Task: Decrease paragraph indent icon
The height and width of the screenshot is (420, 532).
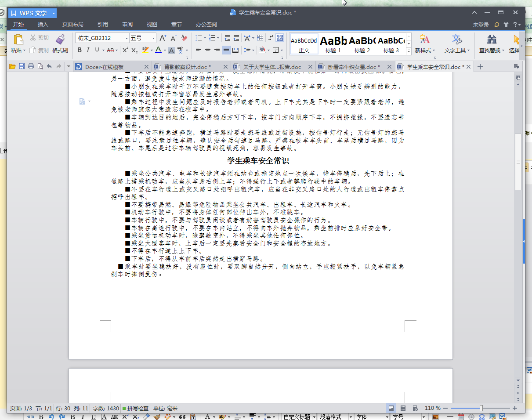Action: pos(227,38)
